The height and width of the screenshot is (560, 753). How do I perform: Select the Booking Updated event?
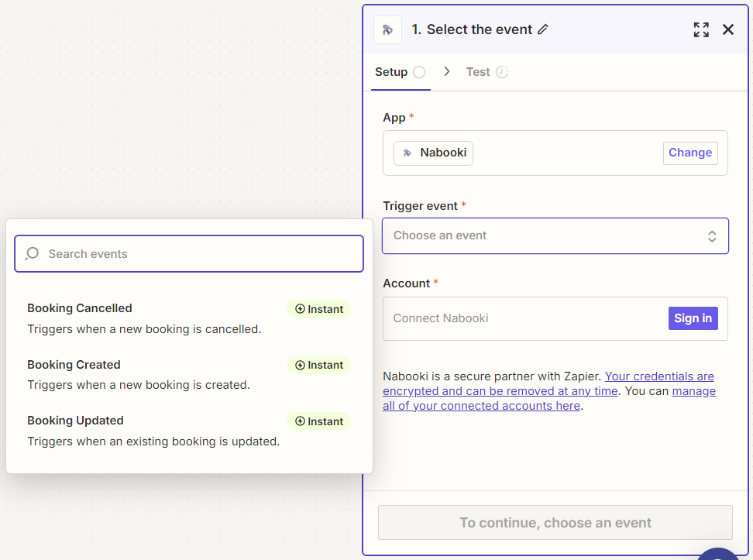[x=189, y=431]
